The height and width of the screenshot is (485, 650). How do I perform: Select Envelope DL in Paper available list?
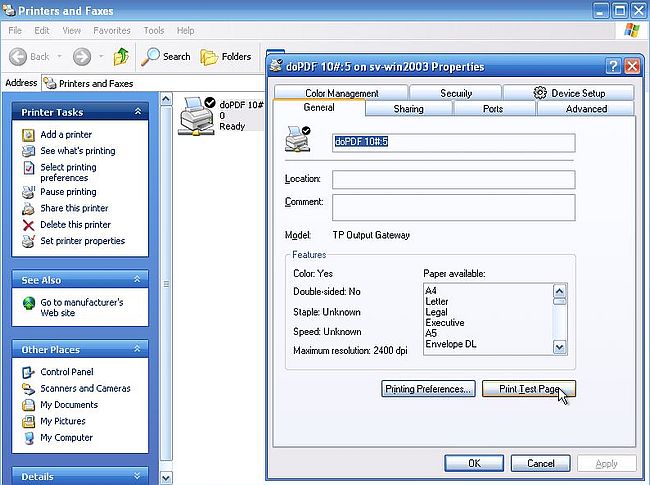(451, 344)
